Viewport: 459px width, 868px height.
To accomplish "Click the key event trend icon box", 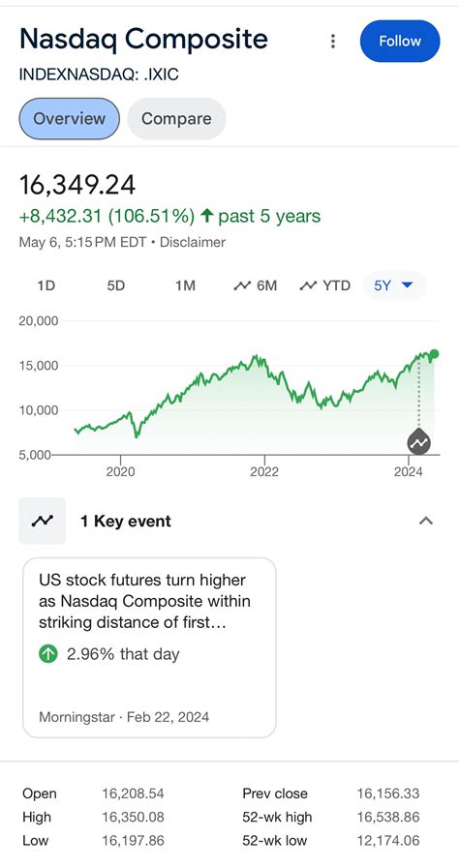I will coord(42,521).
